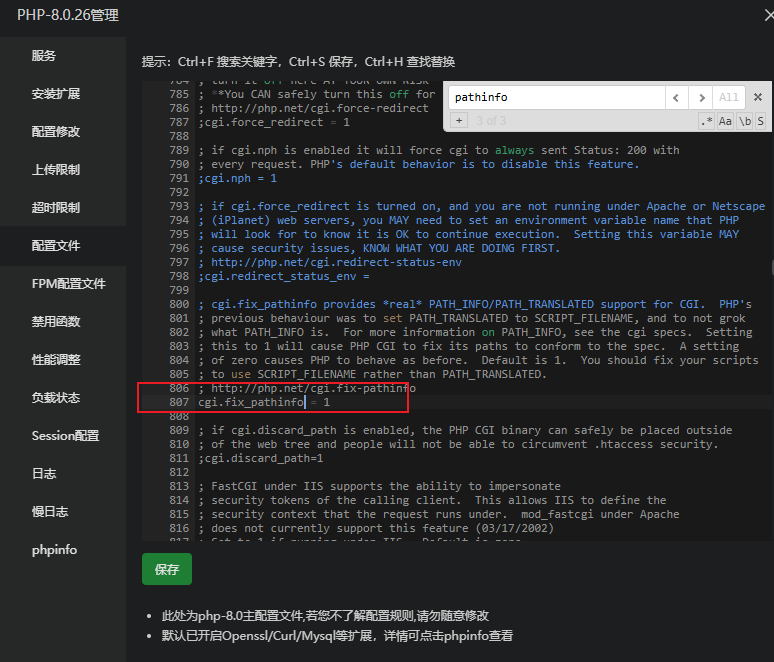Open 超时限制 in sidebar
Image resolution: width=774 pixels, height=662 pixels.
pos(56,208)
